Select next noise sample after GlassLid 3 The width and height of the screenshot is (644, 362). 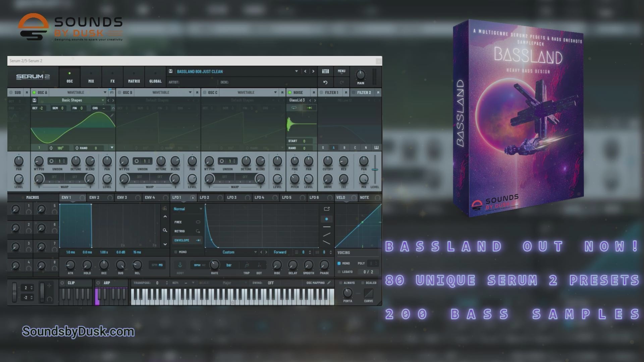[315, 100]
